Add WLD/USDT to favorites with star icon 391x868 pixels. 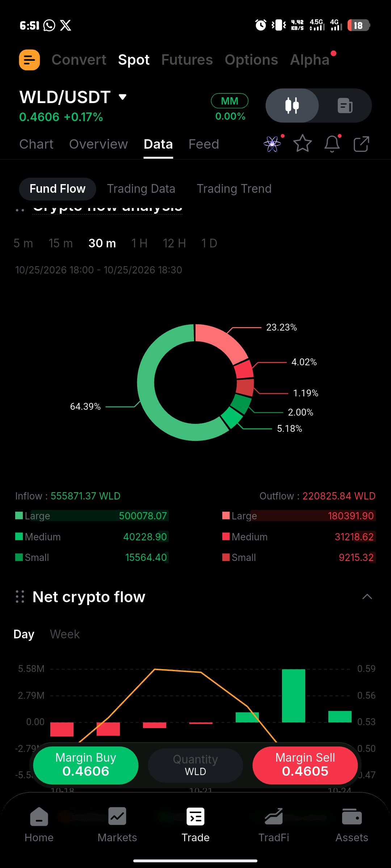302,144
